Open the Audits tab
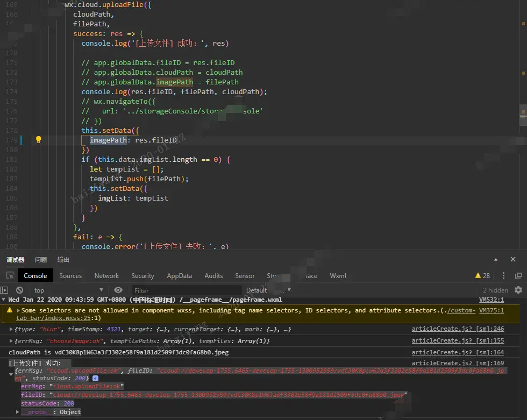 pos(213,275)
